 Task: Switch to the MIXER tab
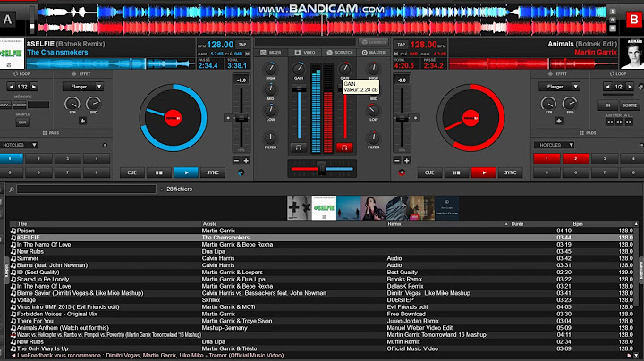(271, 53)
